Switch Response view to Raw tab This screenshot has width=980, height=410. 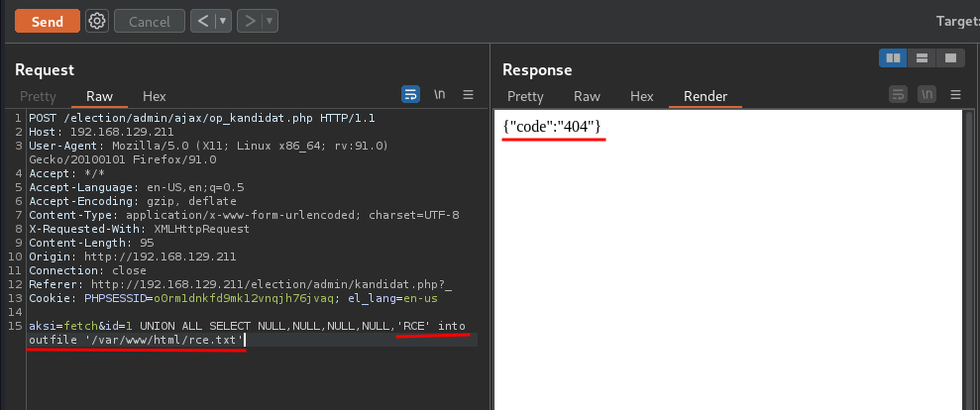pyautogui.click(x=587, y=96)
